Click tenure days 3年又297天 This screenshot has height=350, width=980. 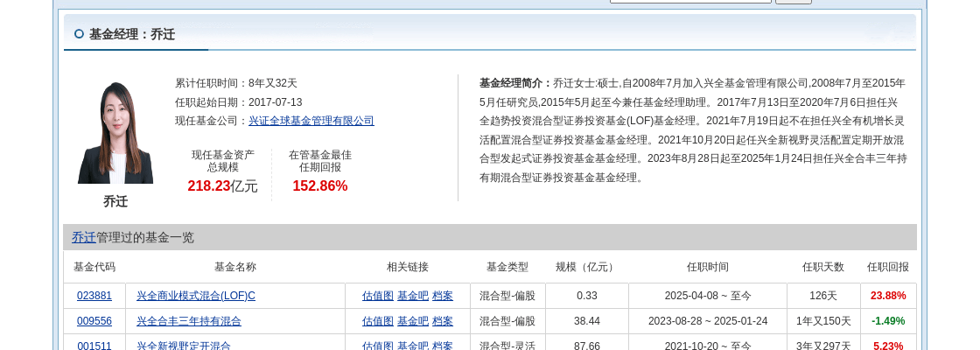point(823,346)
